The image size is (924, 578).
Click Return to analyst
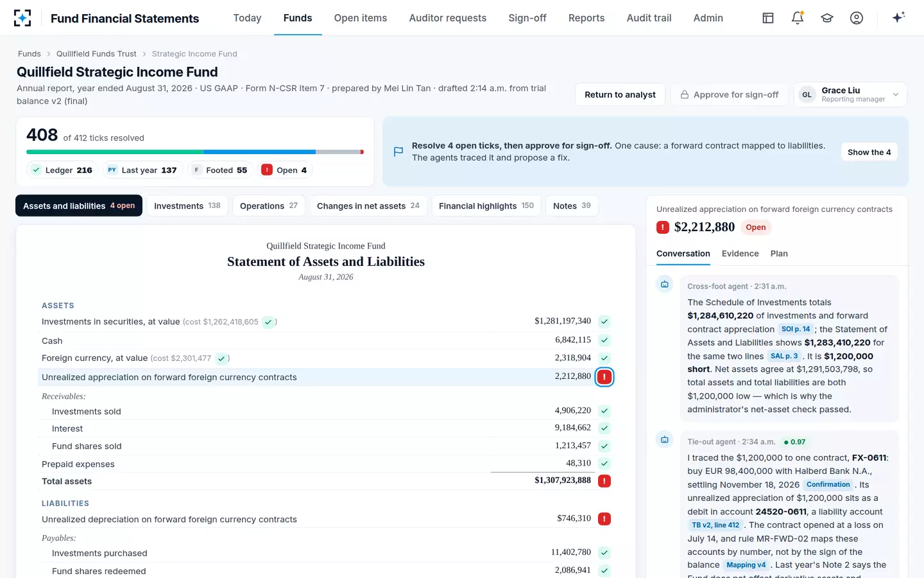pyautogui.click(x=620, y=94)
